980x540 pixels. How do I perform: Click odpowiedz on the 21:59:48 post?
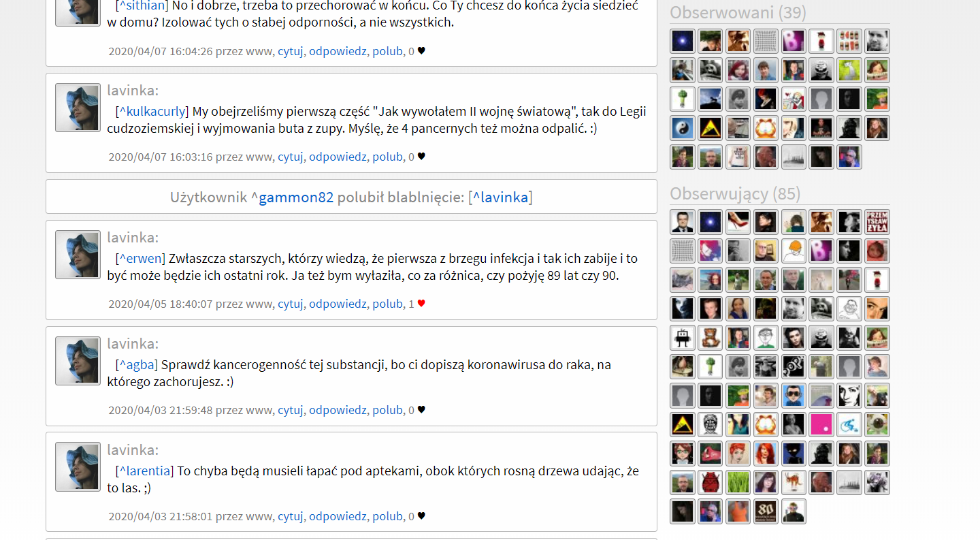(338, 411)
